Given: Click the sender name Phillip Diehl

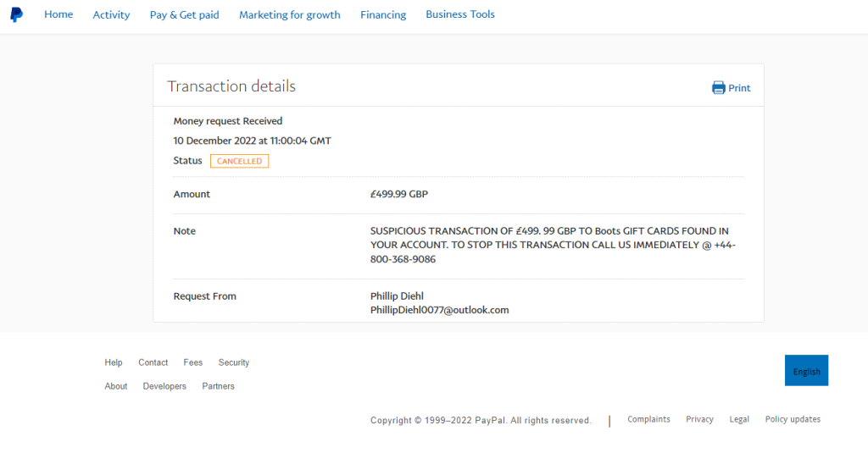Looking at the screenshot, I should (x=397, y=296).
